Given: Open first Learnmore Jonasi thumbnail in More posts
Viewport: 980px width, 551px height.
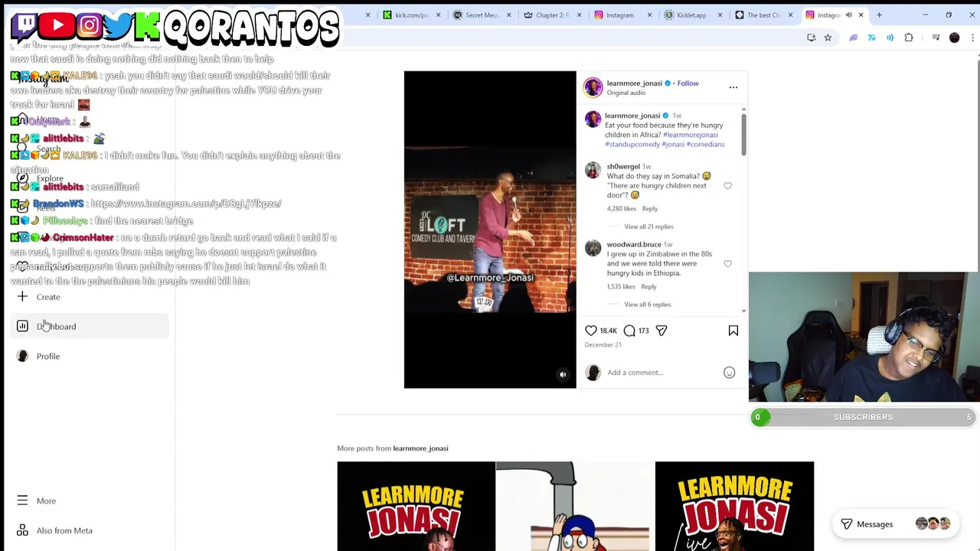Looking at the screenshot, I should (x=416, y=506).
